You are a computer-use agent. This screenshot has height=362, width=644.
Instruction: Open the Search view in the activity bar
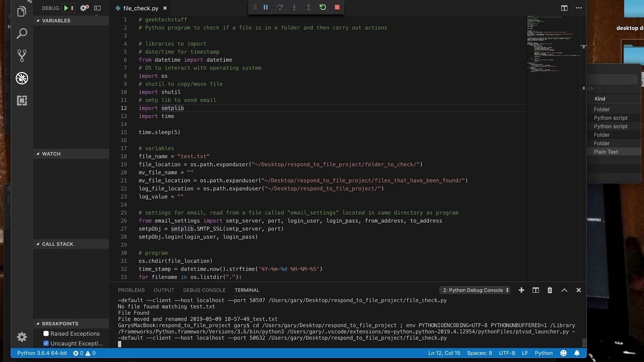(22, 34)
